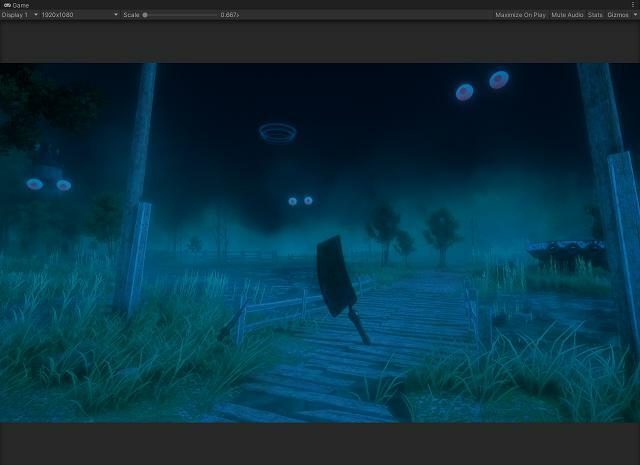
Task: Click the game controller icon on Game tab
Action: coord(6,5)
